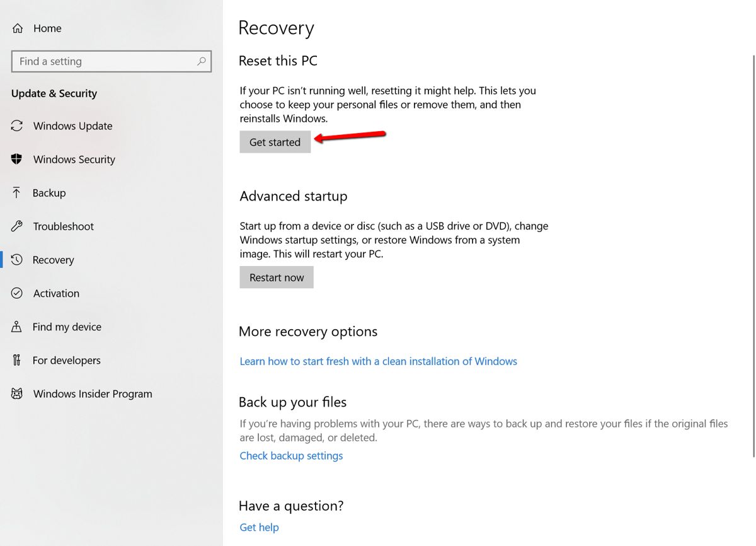Open Backup via its upload arrow icon
This screenshot has width=756, height=546.
point(16,192)
